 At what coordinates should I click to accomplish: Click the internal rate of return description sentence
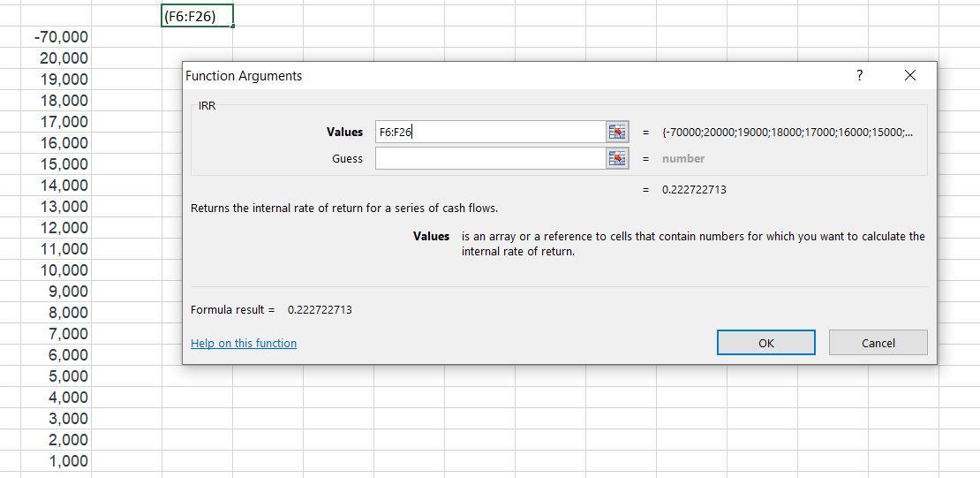(344, 209)
